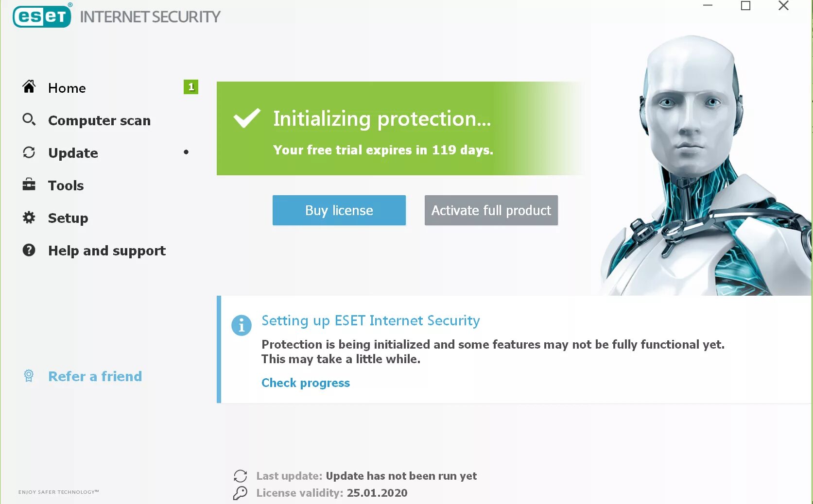Click the Help and support question icon
Viewport: 813px width, 504px height.
click(29, 250)
